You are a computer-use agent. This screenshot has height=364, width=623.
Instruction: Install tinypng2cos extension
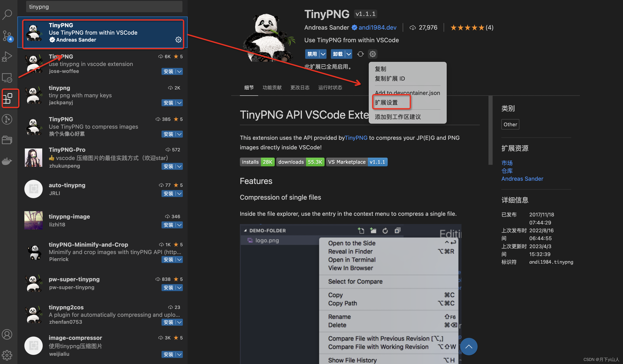(x=169, y=322)
